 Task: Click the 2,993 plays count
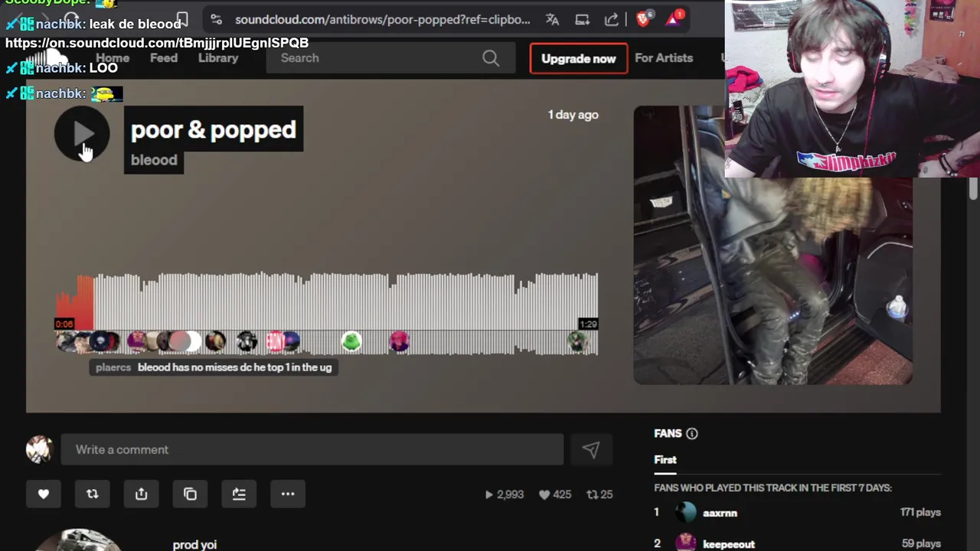504,494
